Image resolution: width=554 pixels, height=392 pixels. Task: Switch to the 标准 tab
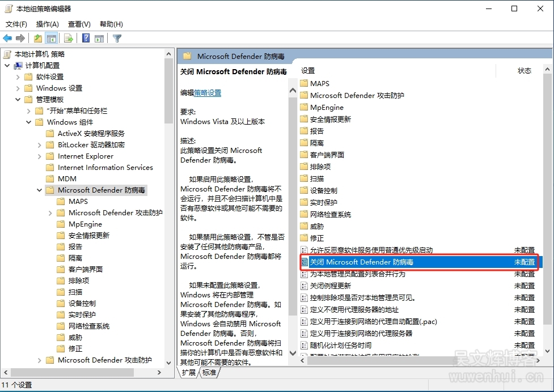tap(209, 372)
